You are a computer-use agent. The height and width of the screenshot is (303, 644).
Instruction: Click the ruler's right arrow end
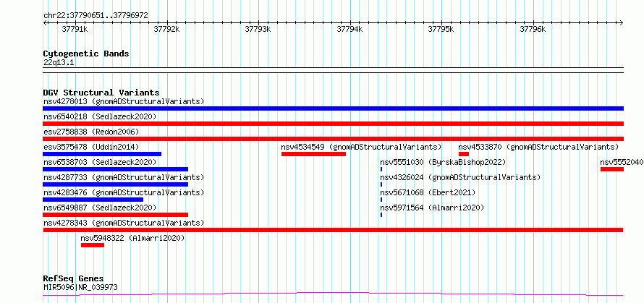click(622, 23)
